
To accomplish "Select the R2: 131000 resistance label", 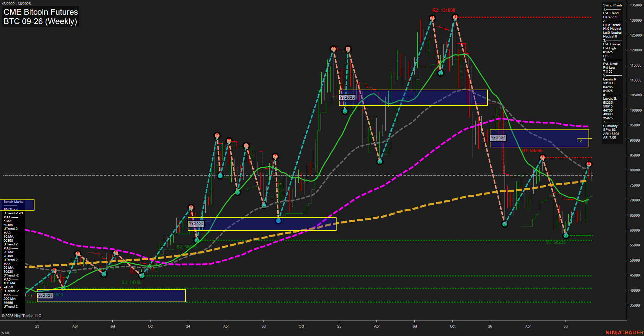I will click(444, 10).
